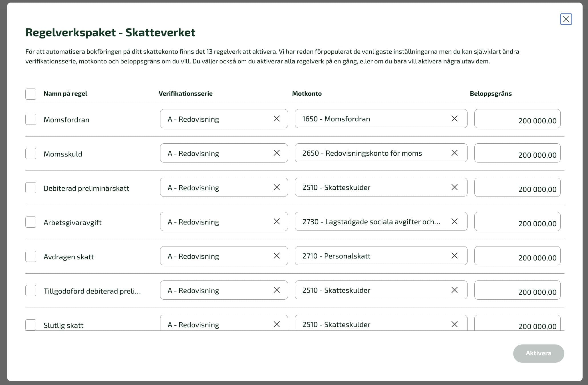Edit Beloppsgräns for Tillgodoförd debiterad preli…
The width and height of the screenshot is (588, 385).
pyautogui.click(x=517, y=290)
